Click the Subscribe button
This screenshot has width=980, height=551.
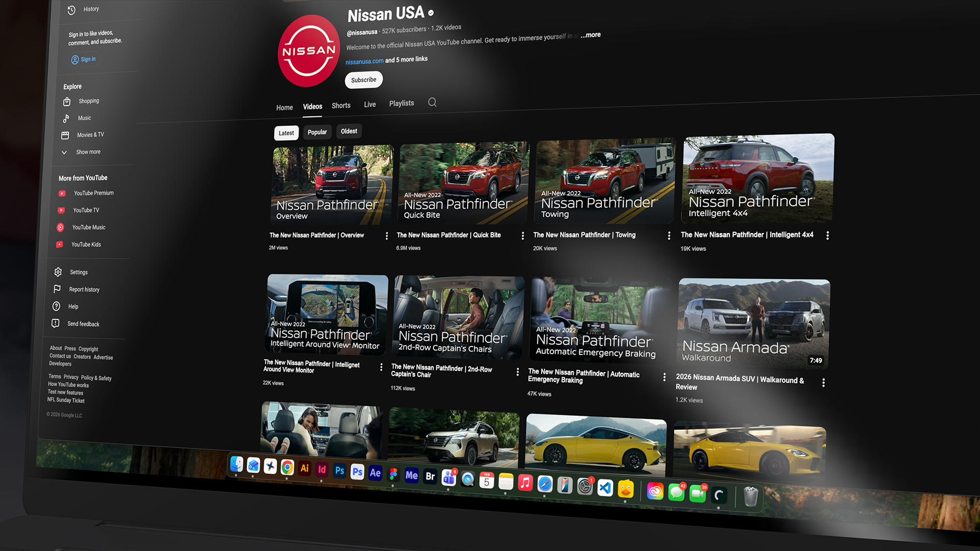tap(363, 80)
